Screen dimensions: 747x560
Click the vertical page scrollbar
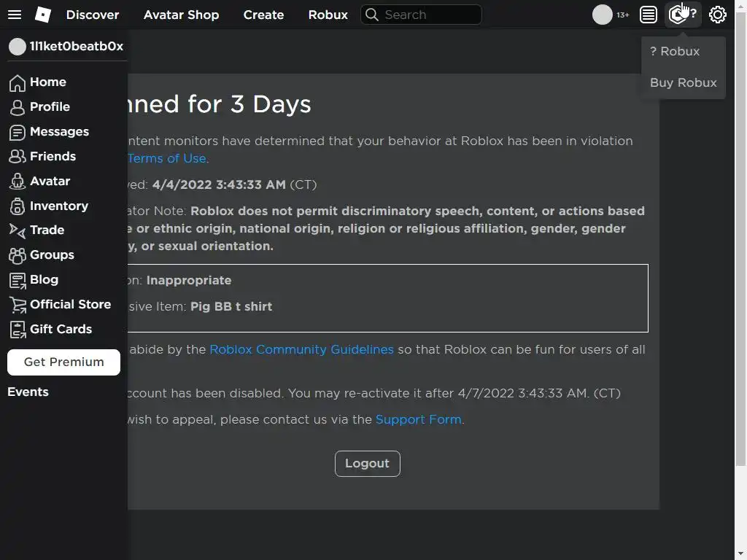pyautogui.click(x=740, y=248)
